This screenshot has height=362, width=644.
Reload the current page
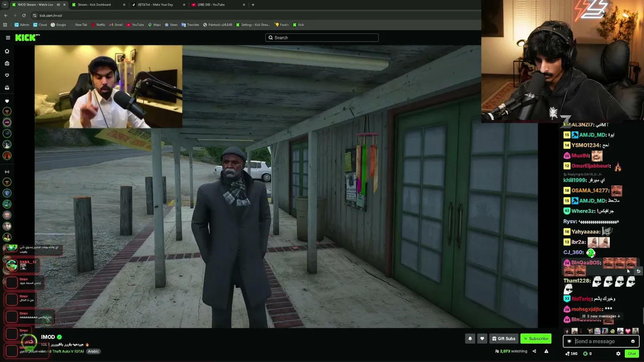pyautogui.click(x=24, y=16)
